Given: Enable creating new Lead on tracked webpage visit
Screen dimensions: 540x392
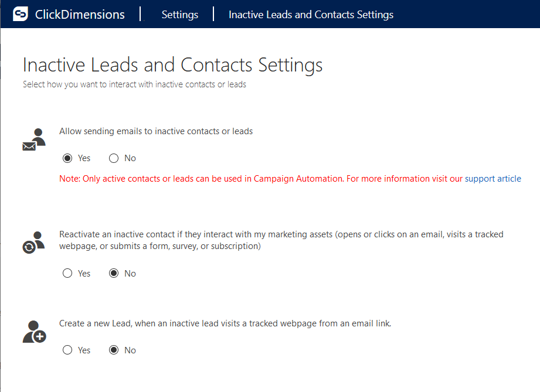Looking at the screenshot, I should (x=67, y=350).
